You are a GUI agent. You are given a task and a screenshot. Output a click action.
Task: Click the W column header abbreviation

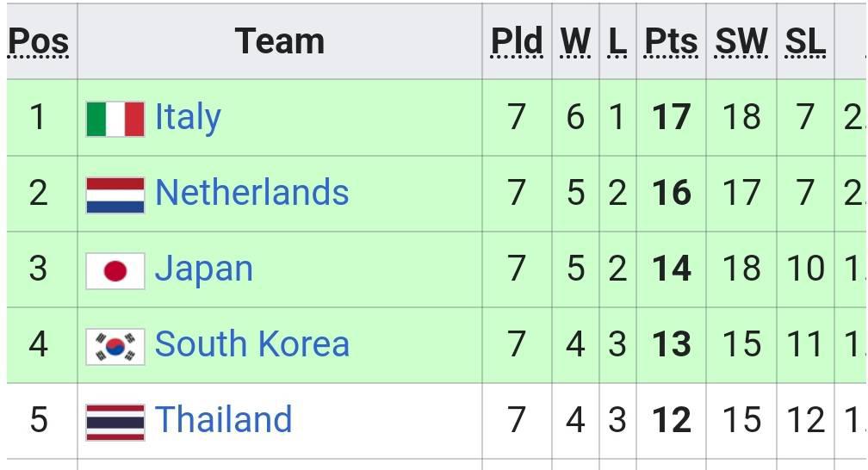point(575,41)
